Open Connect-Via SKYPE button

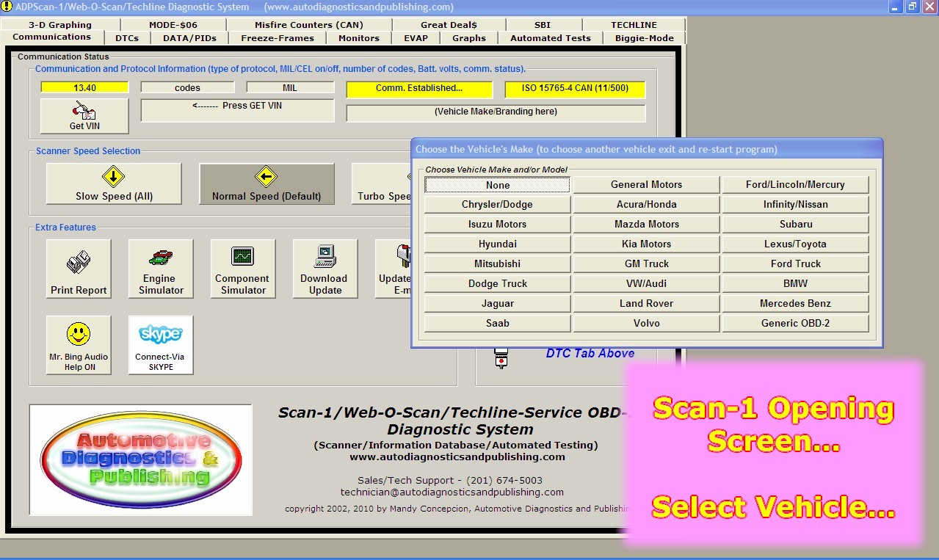click(161, 345)
